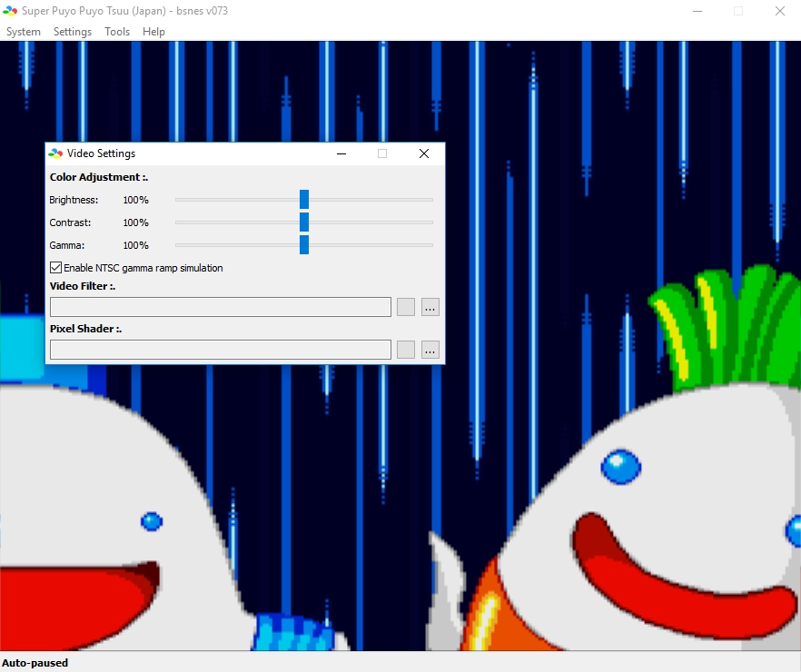The image size is (801, 672).
Task: Click the Brightness 100% value
Action: (x=136, y=200)
